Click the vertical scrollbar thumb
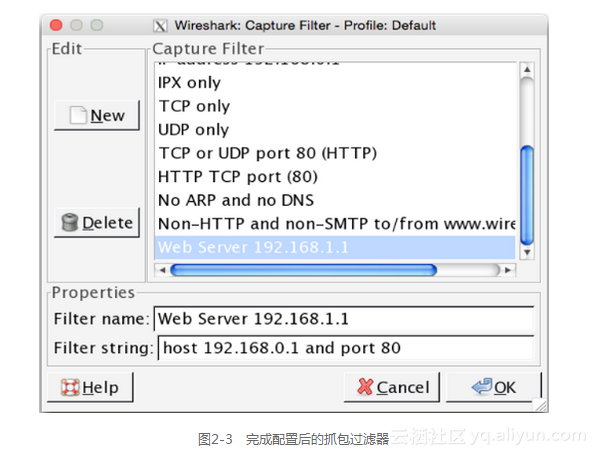The width and height of the screenshot is (597, 456). coord(527,195)
